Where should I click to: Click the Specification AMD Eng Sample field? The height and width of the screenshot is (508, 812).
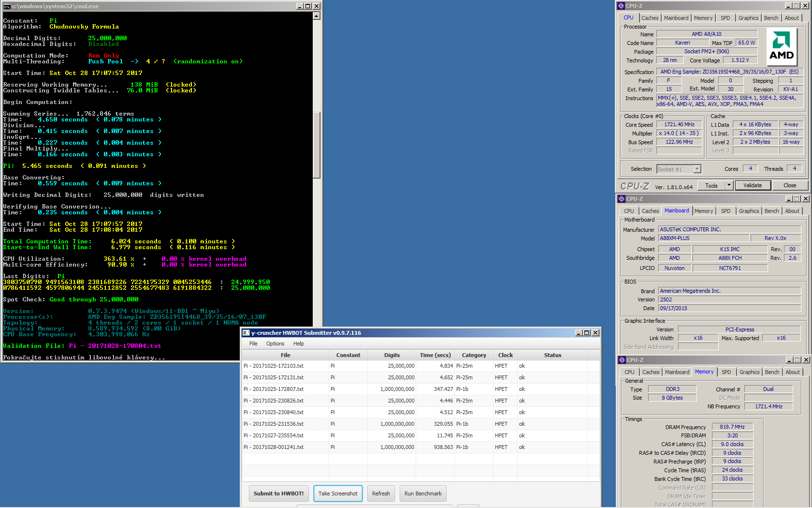pyautogui.click(x=730, y=72)
